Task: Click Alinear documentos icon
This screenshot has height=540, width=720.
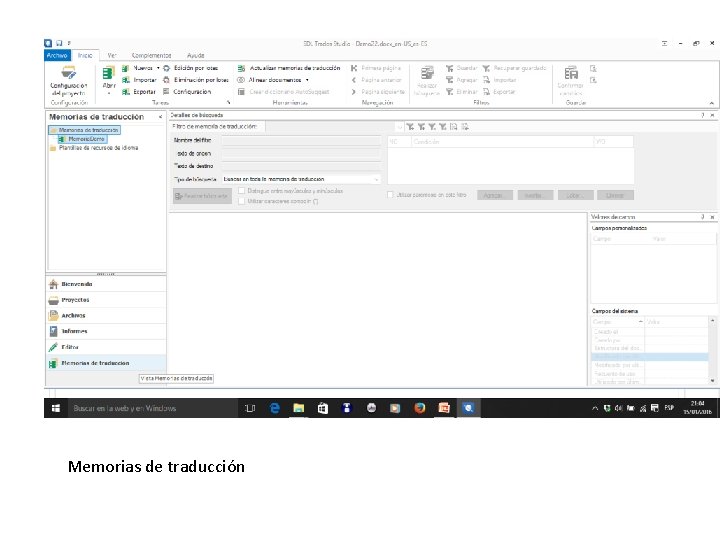Action: click(241, 80)
